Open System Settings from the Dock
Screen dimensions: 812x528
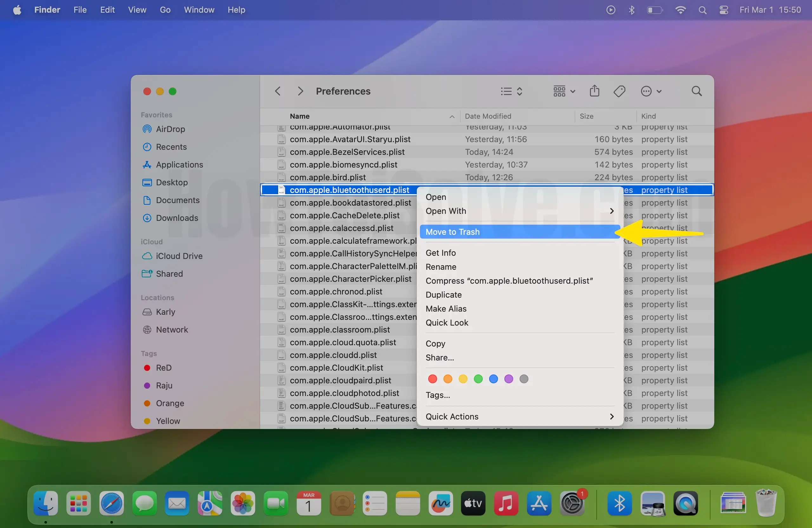573,503
